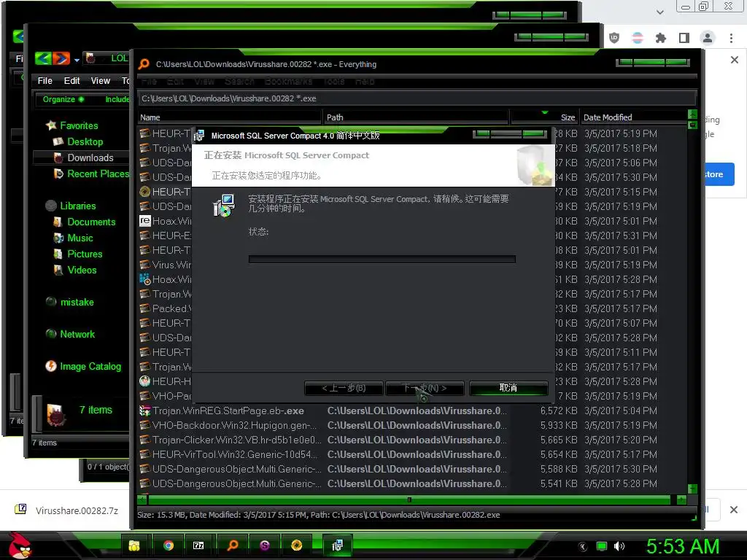Open Explorer's View menu

point(101,80)
